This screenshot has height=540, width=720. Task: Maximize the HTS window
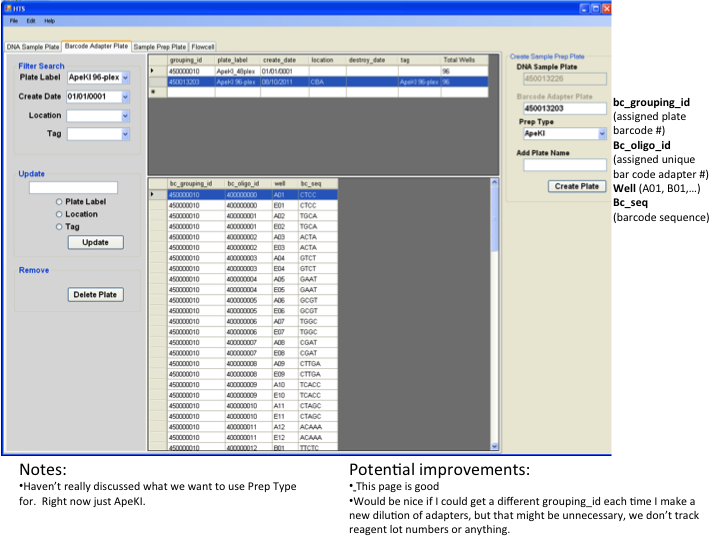click(595, 8)
